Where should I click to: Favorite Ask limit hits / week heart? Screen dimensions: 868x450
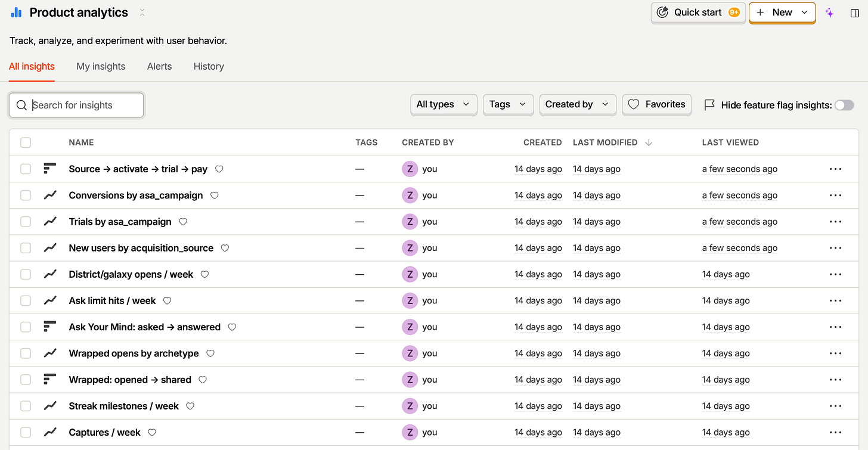click(168, 301)
